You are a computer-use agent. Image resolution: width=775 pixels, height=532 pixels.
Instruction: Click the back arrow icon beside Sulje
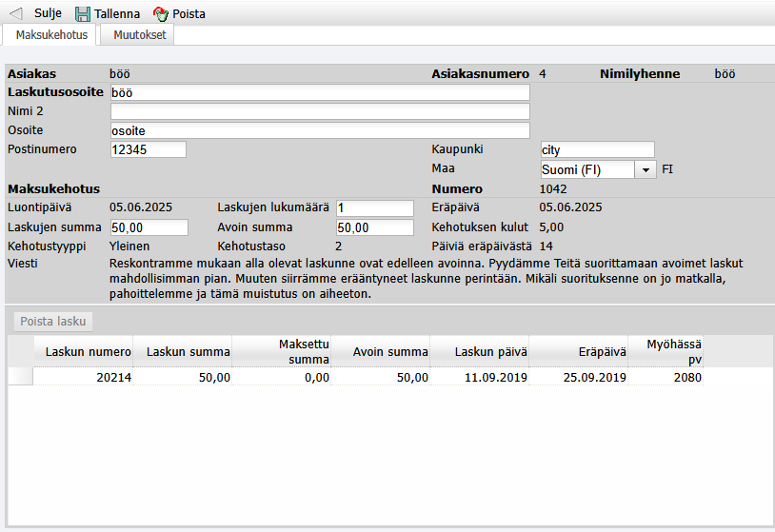point(16,14)
